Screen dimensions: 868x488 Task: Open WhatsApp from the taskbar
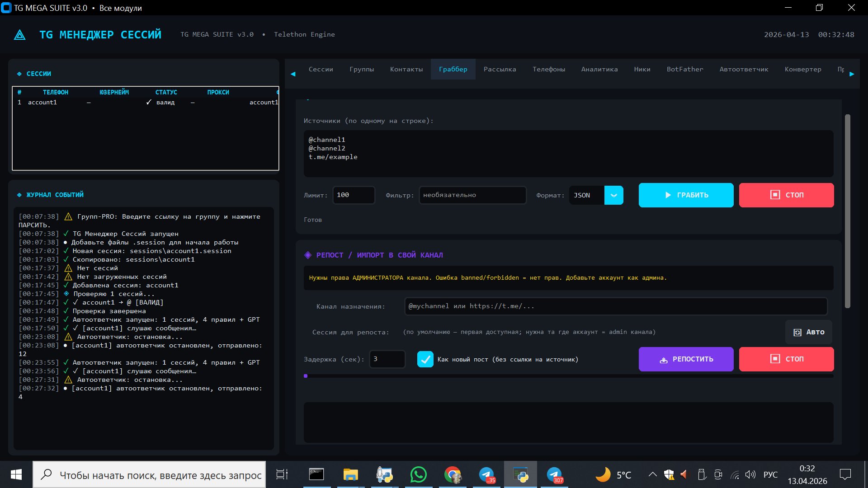click(x=418, y=474)
